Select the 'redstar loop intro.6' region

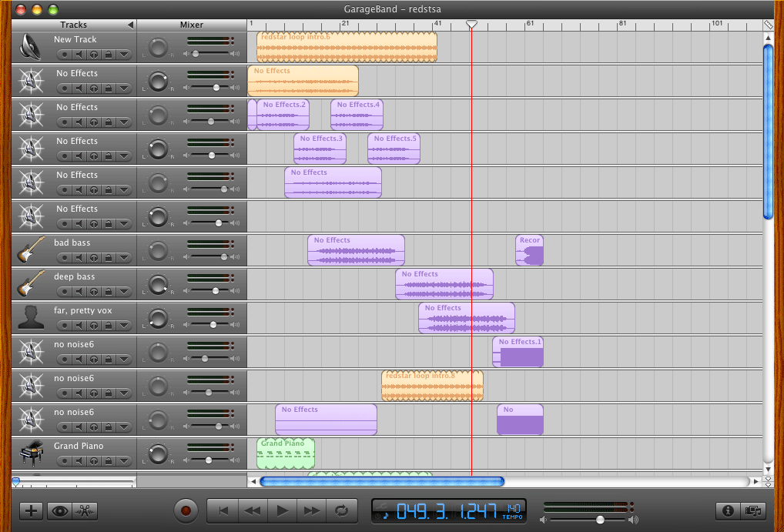coord(347,47)
